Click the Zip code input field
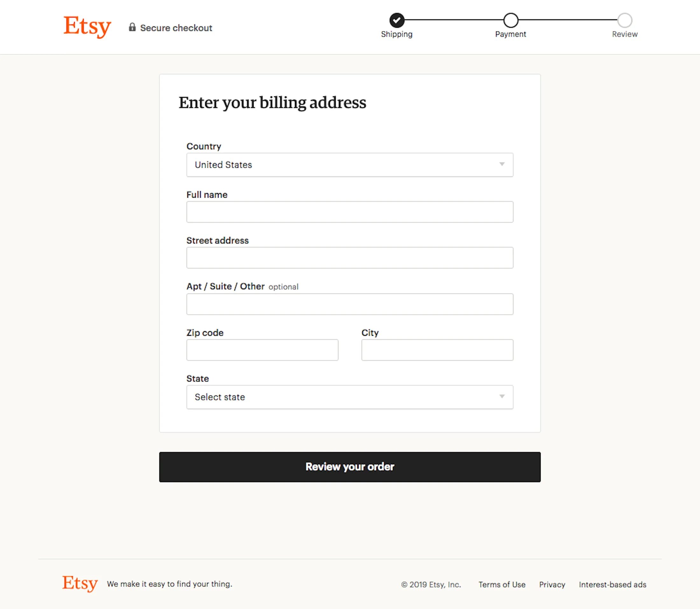This screenshot has height=609, width=700. tap(262, 350)
